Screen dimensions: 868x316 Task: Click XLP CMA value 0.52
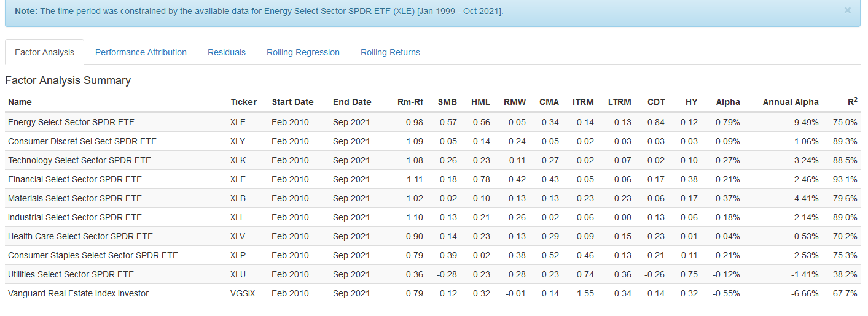point(550,255)
